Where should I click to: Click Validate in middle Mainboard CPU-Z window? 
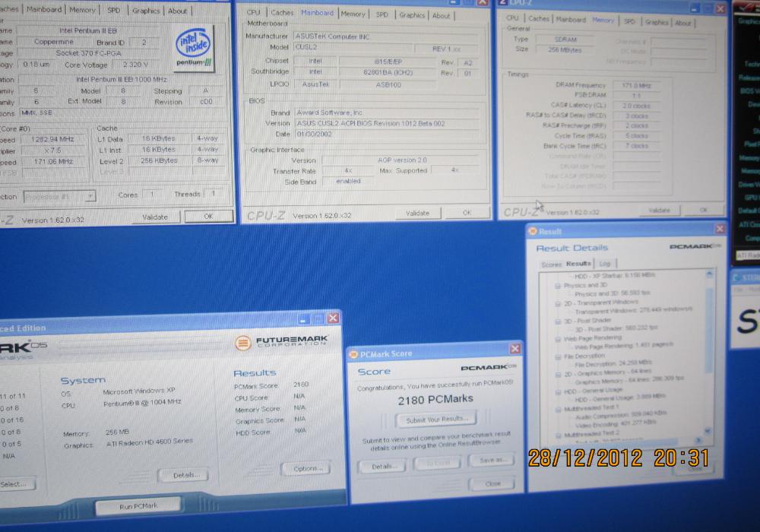[x=417, y=214]
